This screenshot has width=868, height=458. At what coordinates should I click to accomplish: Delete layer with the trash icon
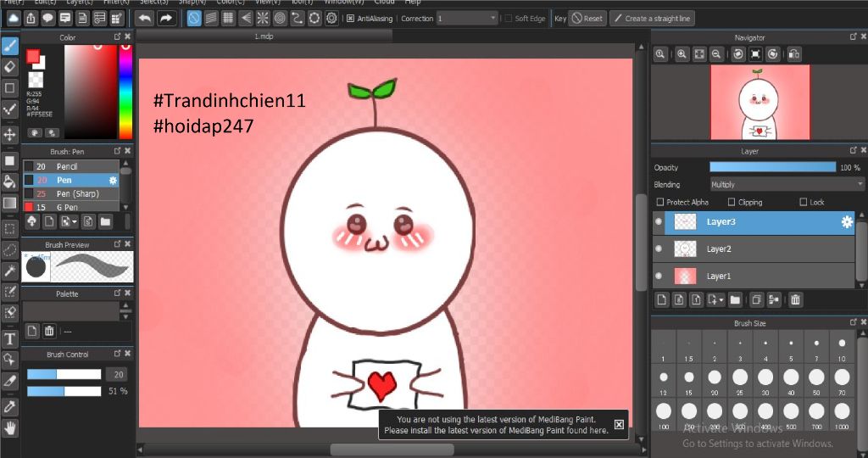point(795,299)
